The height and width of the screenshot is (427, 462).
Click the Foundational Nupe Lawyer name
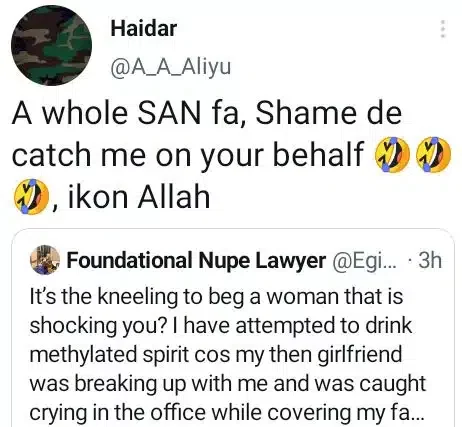tap(196, 260)
